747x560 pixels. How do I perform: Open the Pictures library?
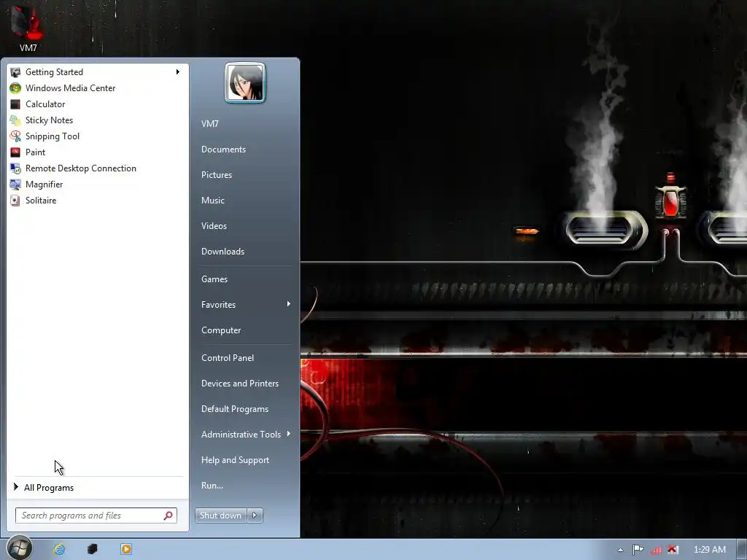(216, 175)
